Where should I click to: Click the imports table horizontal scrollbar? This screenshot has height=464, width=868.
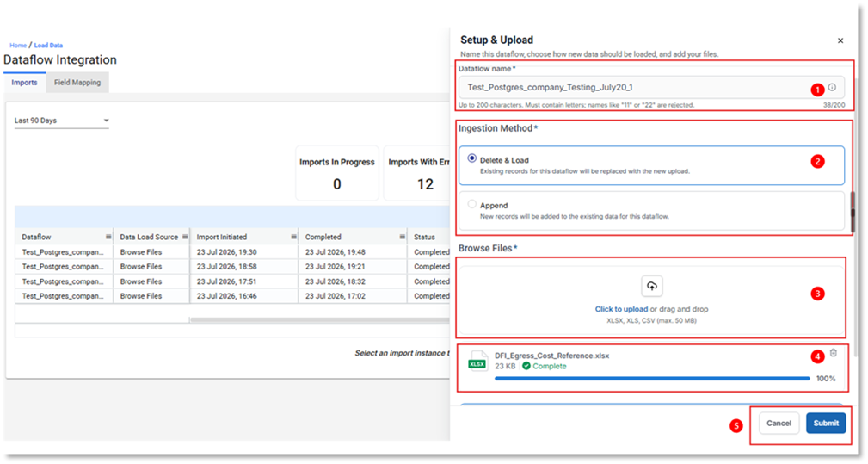pyautogui.click(x=319, y=320)
